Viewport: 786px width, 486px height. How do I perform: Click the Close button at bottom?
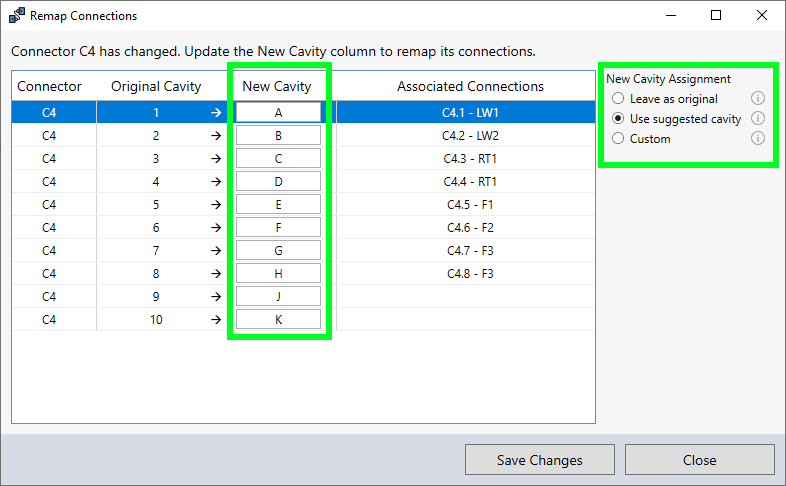[699, 459]
